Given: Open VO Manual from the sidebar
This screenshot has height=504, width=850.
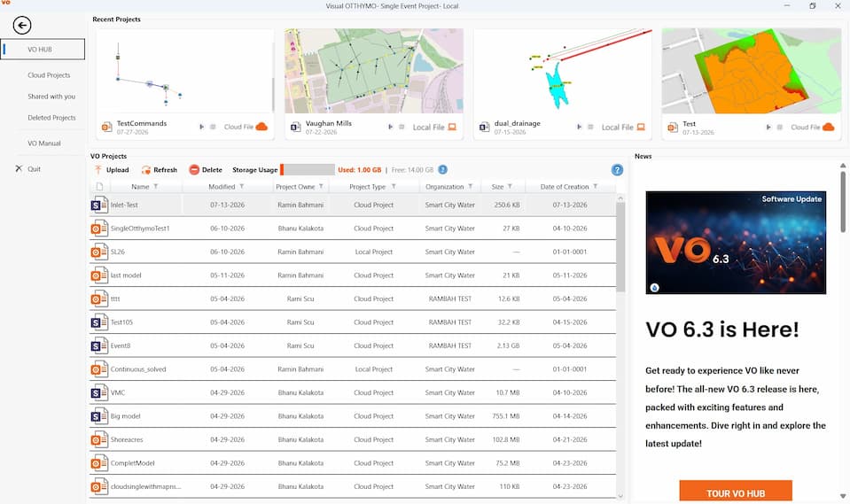Looking at the screenshot, I should 44,143.
